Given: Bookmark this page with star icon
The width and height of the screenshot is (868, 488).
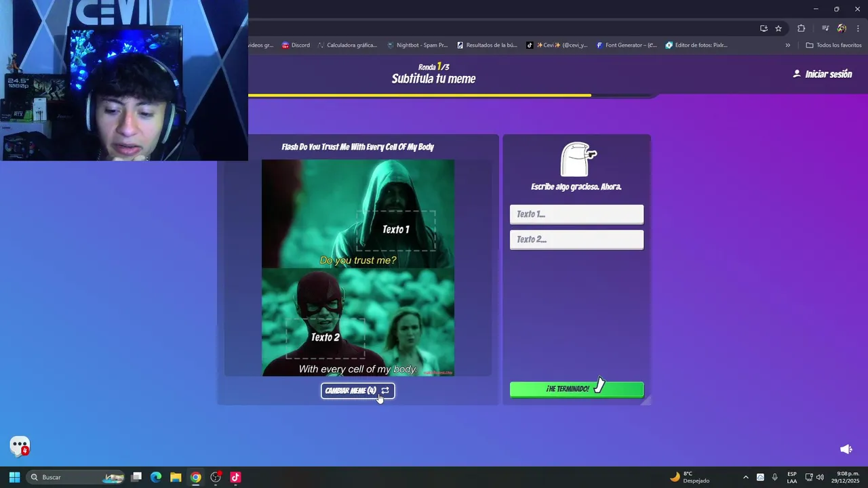Looking at the screenshot, I should [x=778, y=28].
